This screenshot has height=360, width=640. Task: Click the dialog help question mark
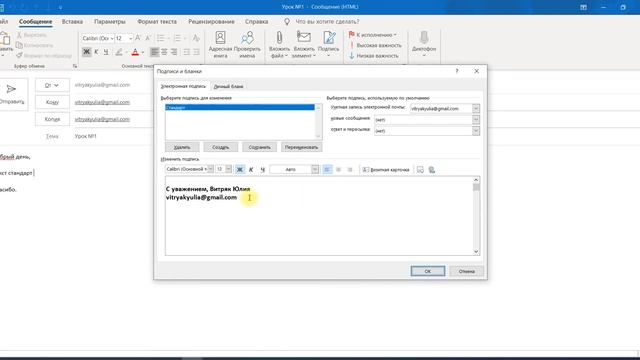pos(457,71)
